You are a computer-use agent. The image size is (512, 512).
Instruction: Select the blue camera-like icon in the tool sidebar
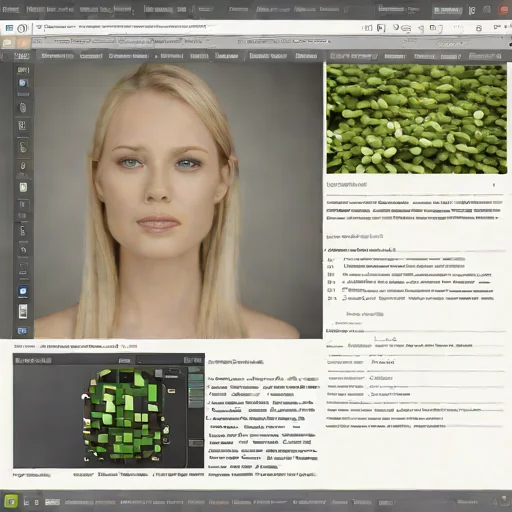point(23,291)
